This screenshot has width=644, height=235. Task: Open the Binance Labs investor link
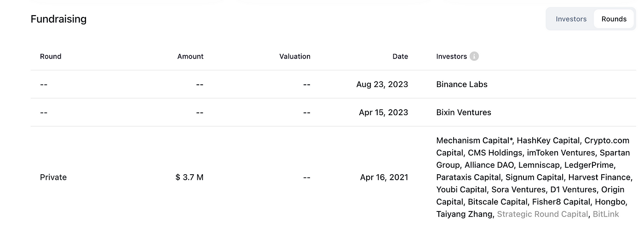point(462,84)
